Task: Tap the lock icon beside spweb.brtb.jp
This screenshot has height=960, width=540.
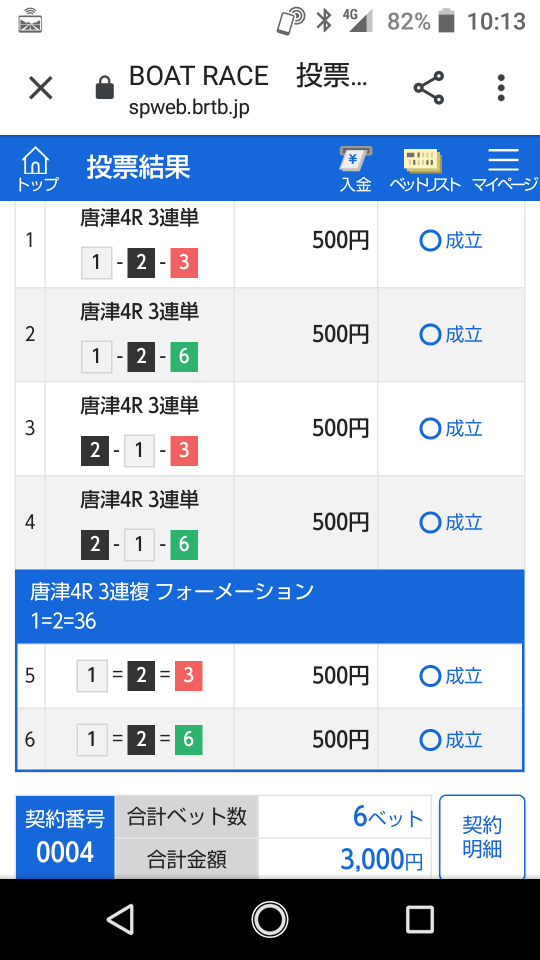Action: click(x=105, y=88)
